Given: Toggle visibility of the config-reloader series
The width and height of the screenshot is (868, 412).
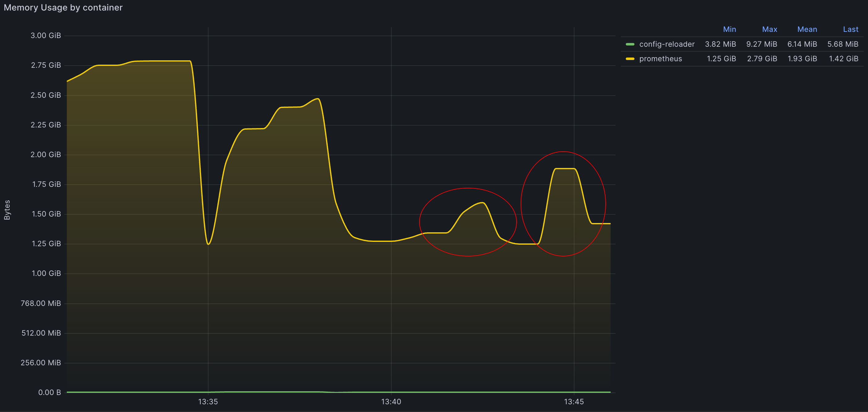Looking at the screenshot, I should (667, 44).
